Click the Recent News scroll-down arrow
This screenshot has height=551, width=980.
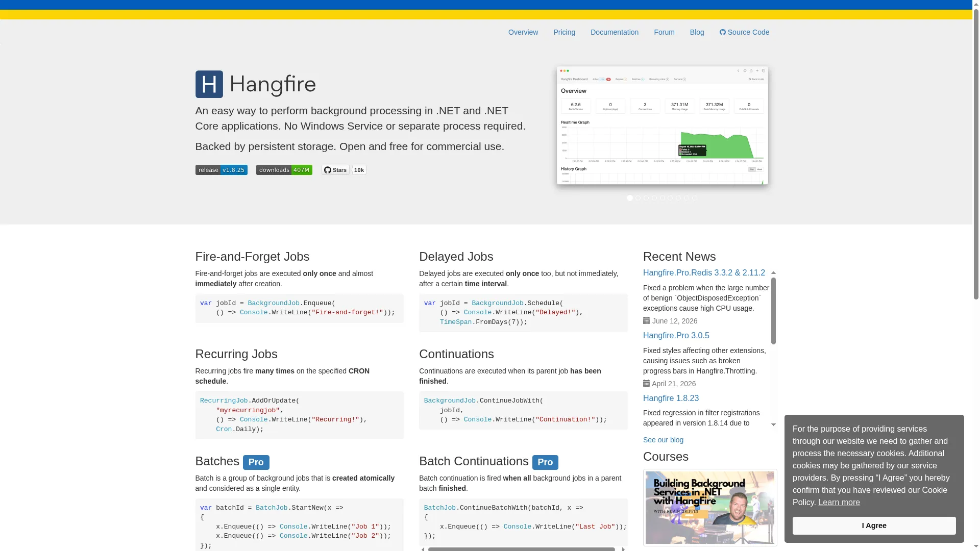tap(773, 424)
